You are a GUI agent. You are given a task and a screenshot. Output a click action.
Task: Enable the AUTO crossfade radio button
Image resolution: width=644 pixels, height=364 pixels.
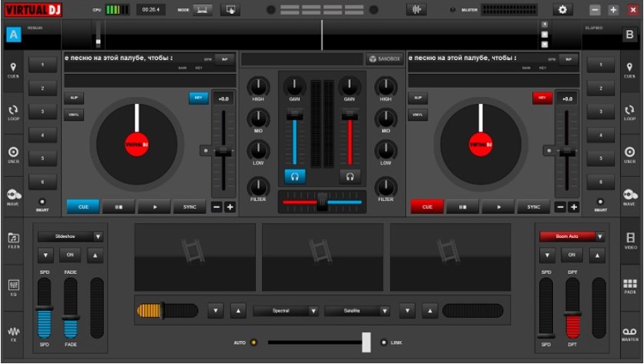(253, 342)
